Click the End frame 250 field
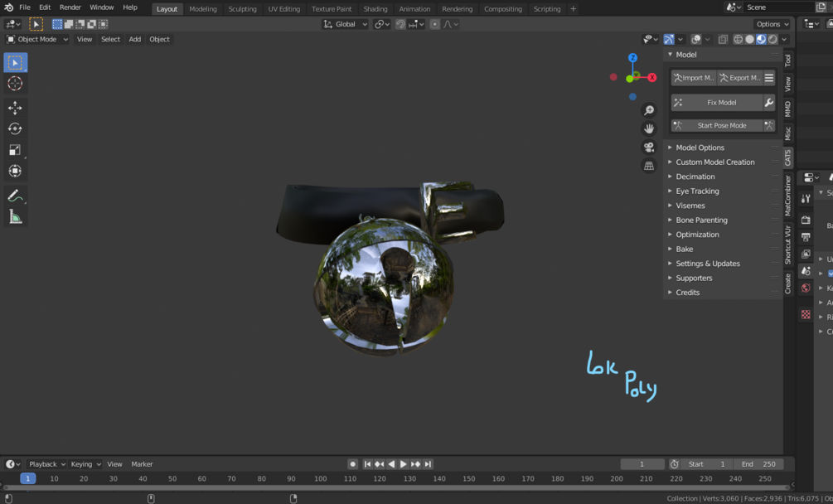Viewport: 833px width, 504px height. coord(758,464)
